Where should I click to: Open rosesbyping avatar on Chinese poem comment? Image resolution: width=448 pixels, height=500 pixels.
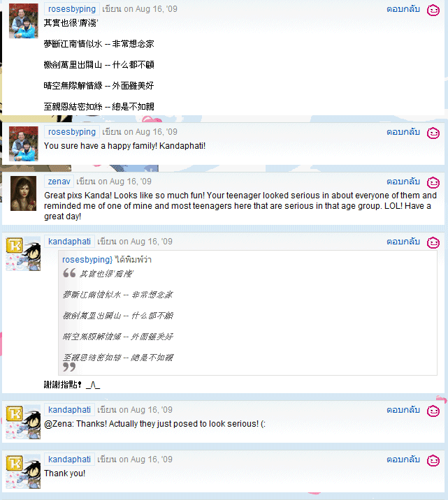[x=24, y=21]
